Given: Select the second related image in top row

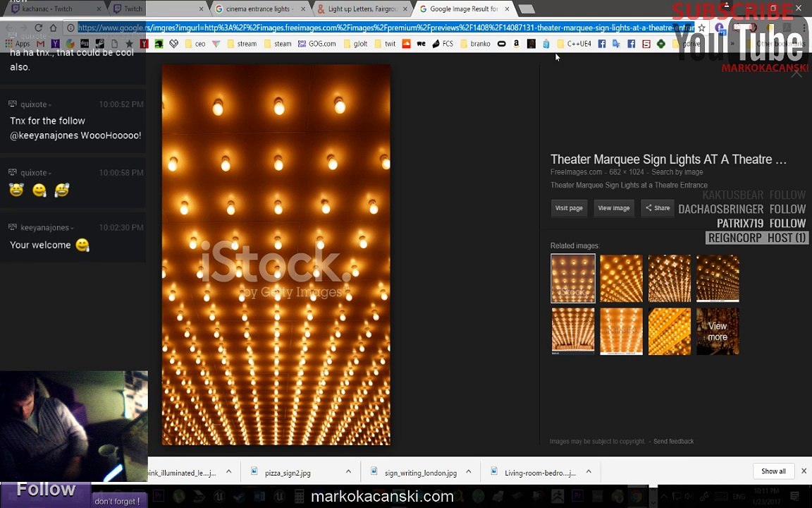Looking at the screenshot, I should [621, 279].
